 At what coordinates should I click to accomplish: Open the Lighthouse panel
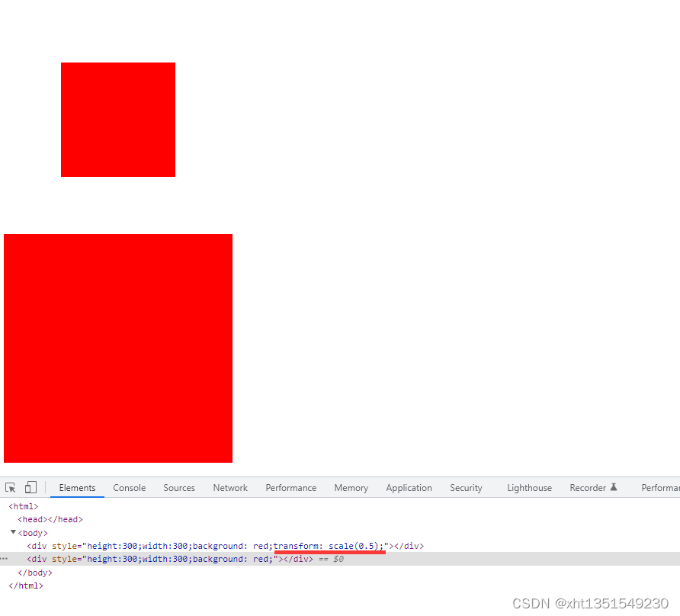tap(529, 488)
